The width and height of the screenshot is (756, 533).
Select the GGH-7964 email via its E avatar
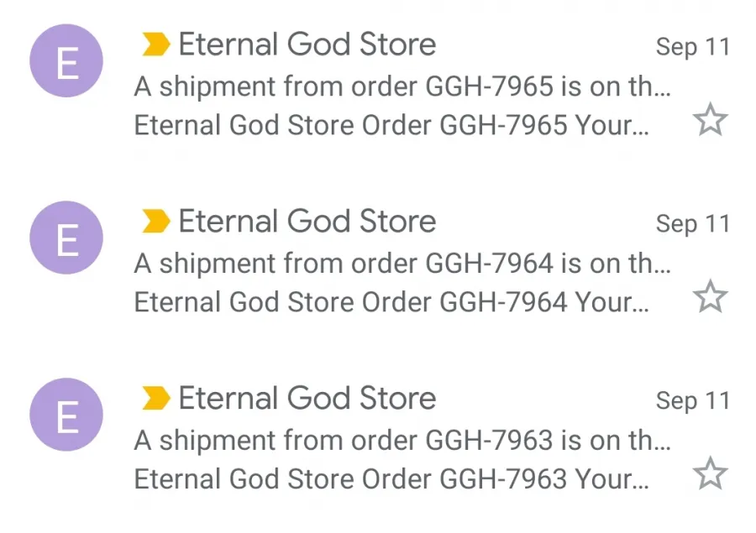[x=66, y=238]
